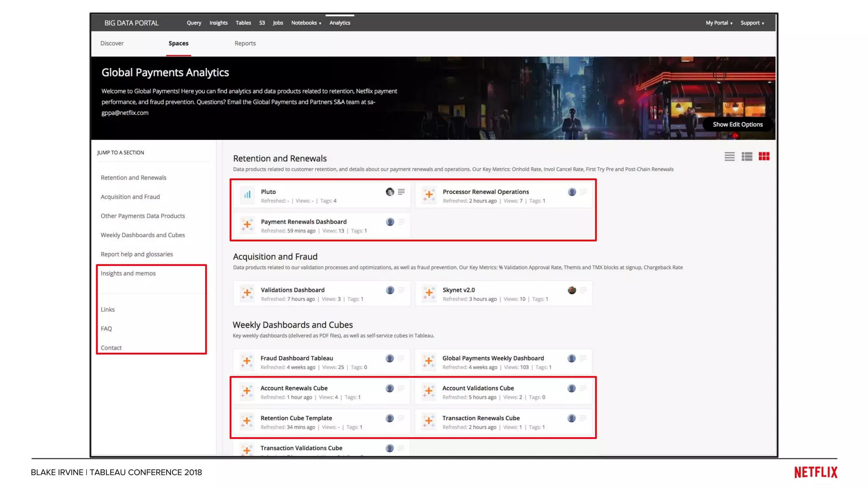Image resolution: width=868 pixels, height=488 pixels.
Task: Open the Global Payments Weekly Dashboard title
Action: tap(493, 358)
